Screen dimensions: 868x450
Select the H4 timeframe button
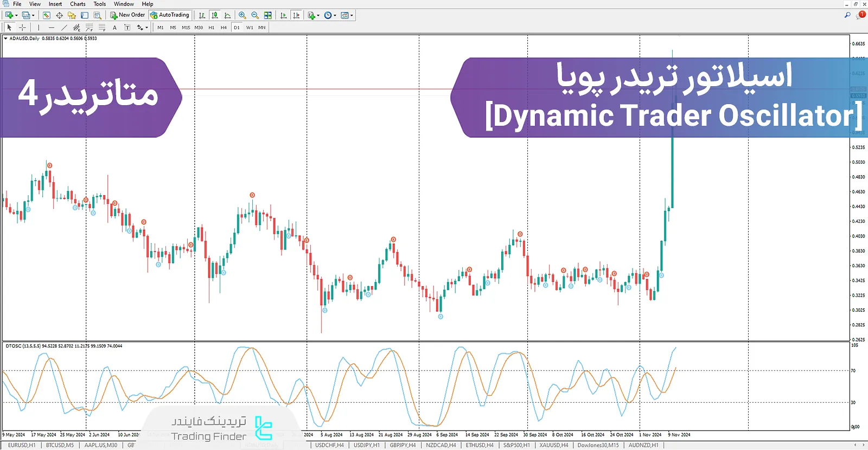[x=224, y=27]
